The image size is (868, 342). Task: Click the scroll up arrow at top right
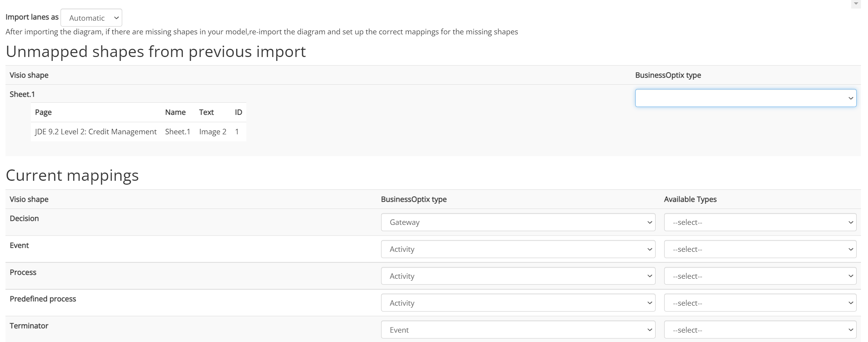point(856,4)
